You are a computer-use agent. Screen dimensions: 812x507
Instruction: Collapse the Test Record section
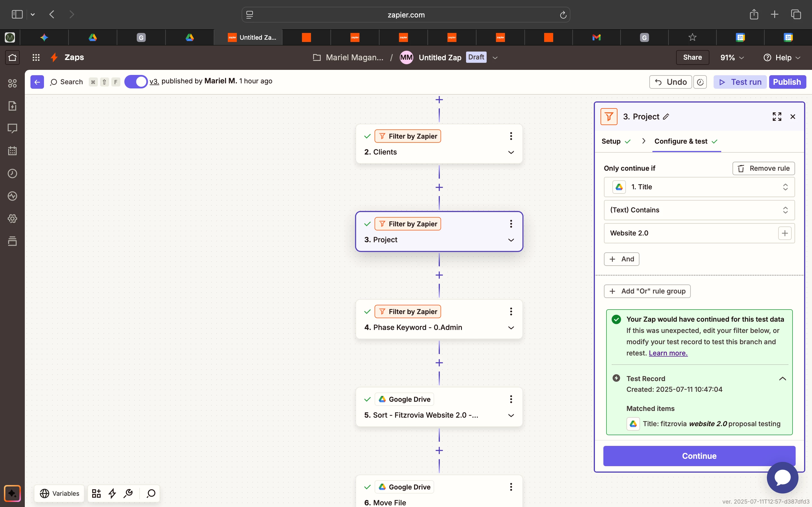[x=782, y=379]
